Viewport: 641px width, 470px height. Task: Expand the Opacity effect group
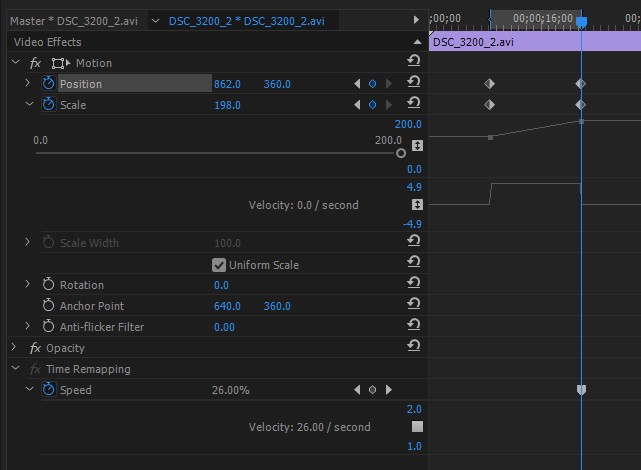[13, 347]
